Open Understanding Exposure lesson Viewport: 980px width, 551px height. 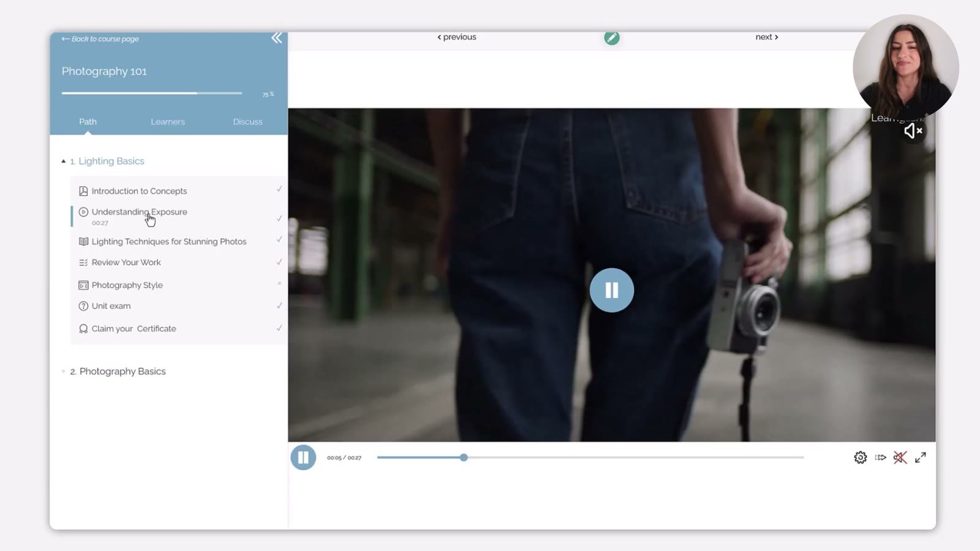pos(139,212)
